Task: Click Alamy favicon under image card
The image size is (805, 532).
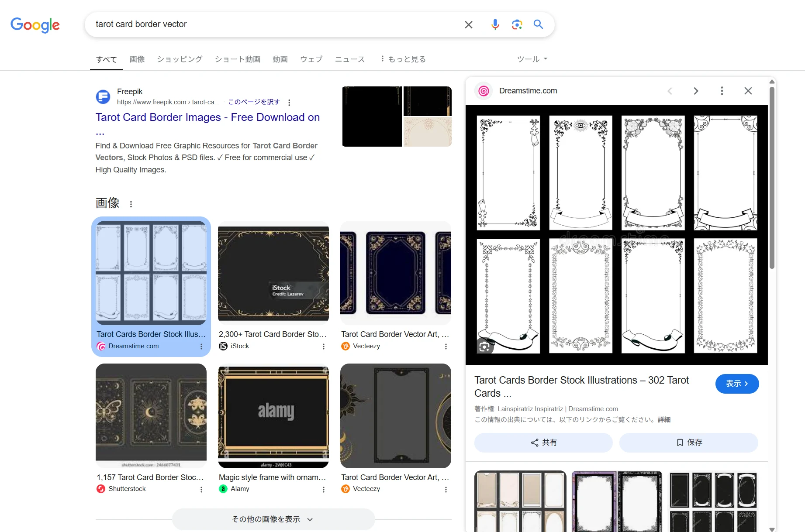Action: [223, 489]
